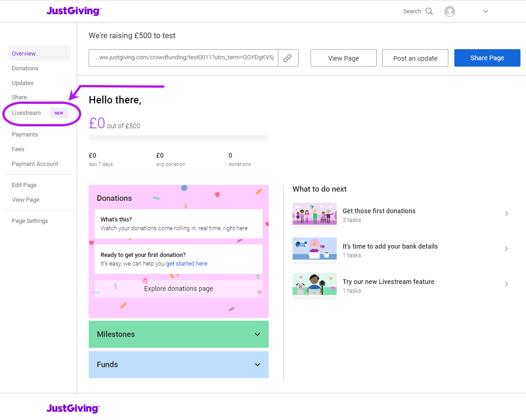The image size is (526, 420).
Task: Click the 'We're raising £500 to test' title
Action: [132, 35]
